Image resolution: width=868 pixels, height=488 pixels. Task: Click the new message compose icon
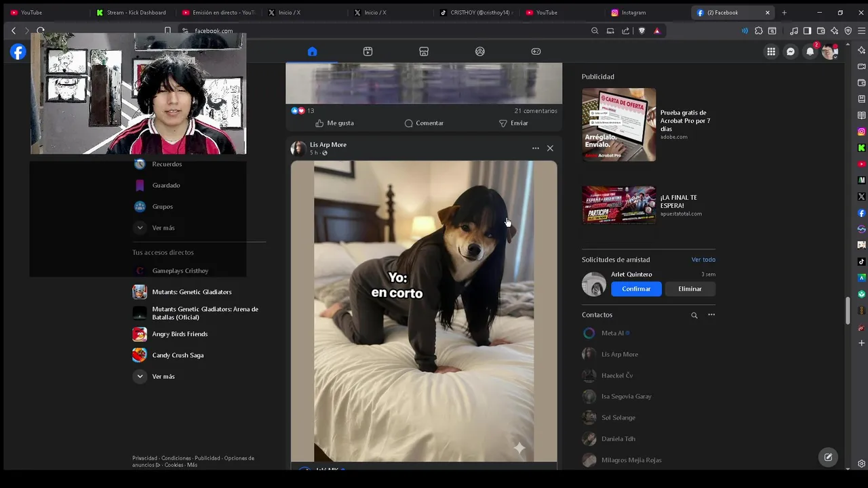tap(828, 457)
